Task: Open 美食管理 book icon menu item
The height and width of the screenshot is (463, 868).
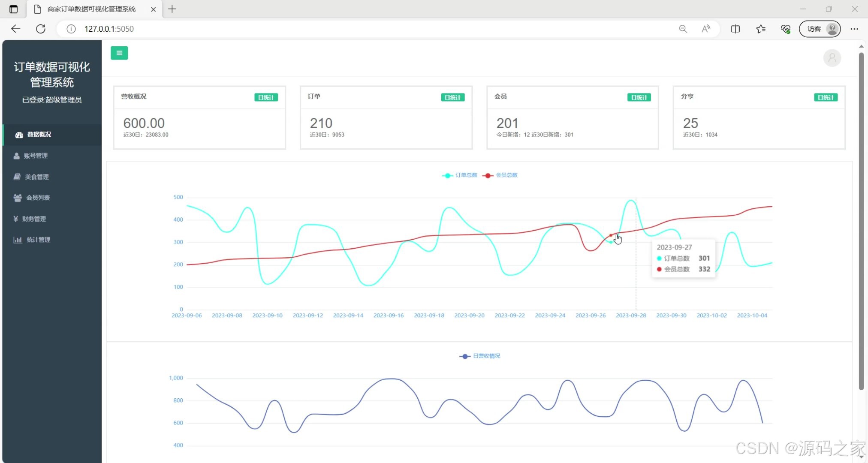Action: [x=36, y=177]
